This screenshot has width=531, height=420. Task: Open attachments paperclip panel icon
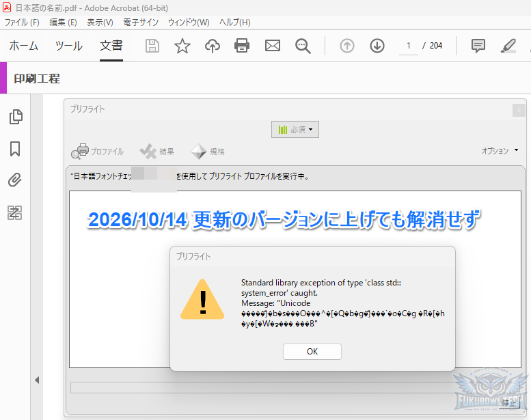click(15, 180)
